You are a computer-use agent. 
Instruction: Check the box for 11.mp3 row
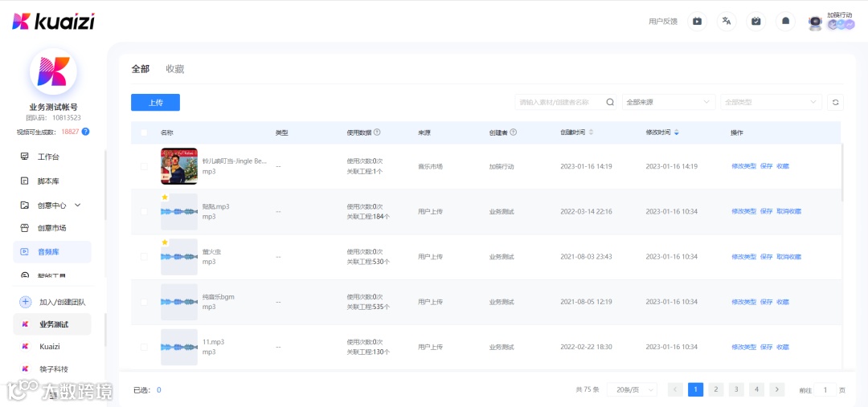tap(144, 347)
